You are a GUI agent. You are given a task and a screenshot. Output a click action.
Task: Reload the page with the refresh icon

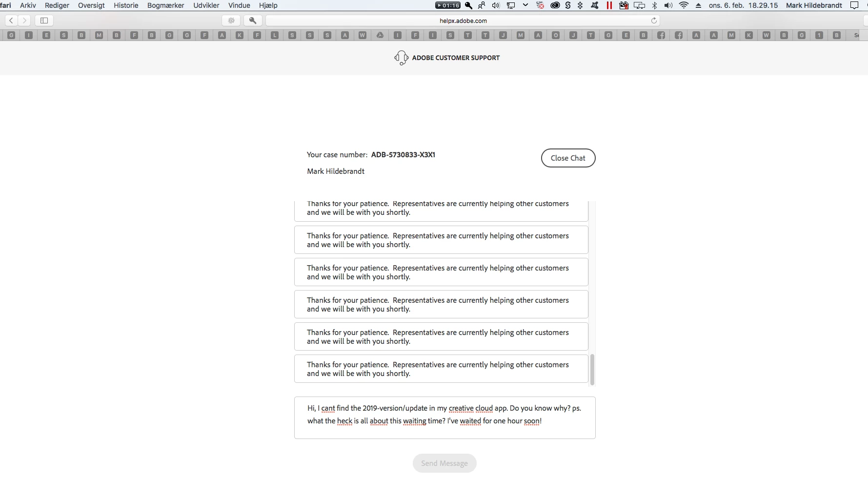pyautogui.click(x=654, y=21)
